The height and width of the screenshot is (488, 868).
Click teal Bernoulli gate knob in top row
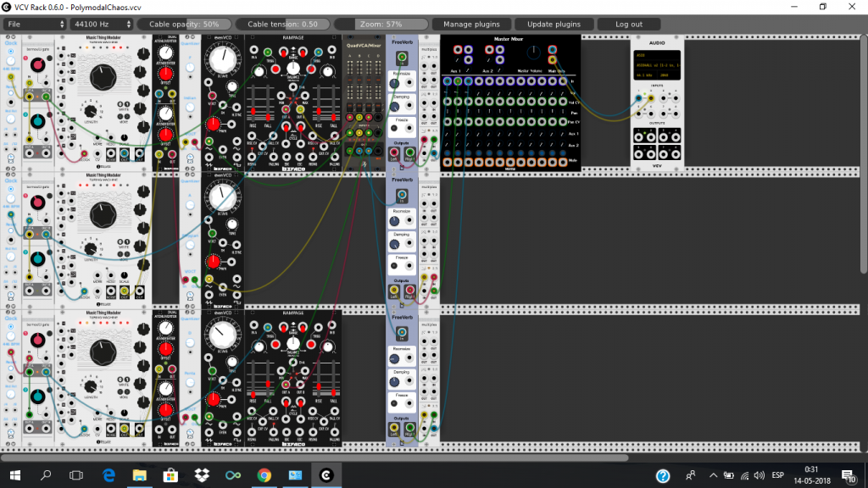pos(37,120)
